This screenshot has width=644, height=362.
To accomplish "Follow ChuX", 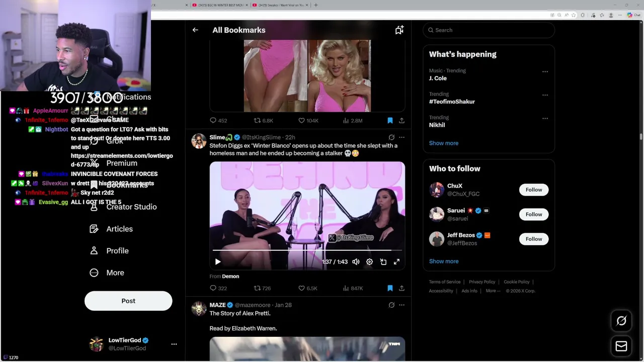I will pos(534,190).
